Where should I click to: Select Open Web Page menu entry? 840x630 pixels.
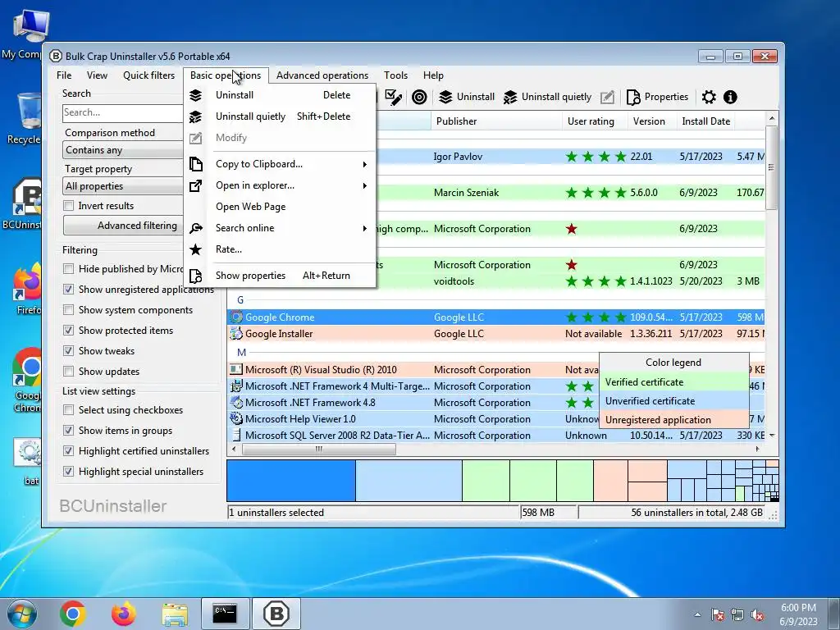(x=280, y=207)
